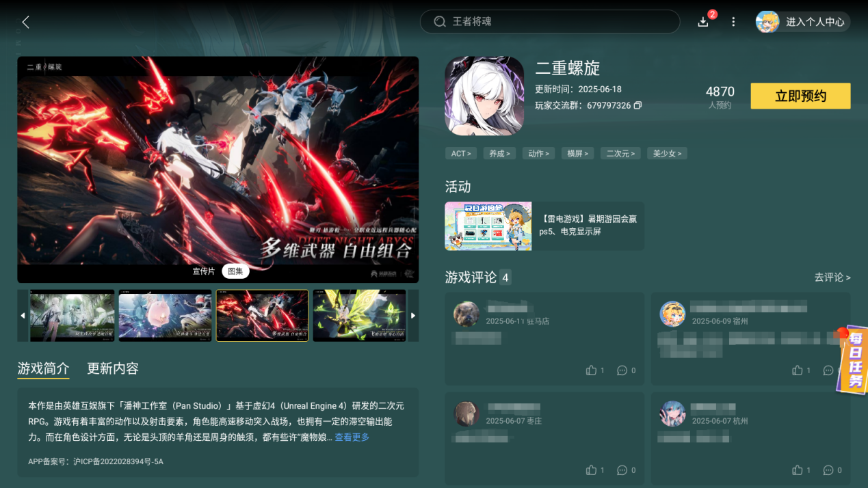
Task: Click the 更新时间：2025-06-18 text
Action: [578, 90]
